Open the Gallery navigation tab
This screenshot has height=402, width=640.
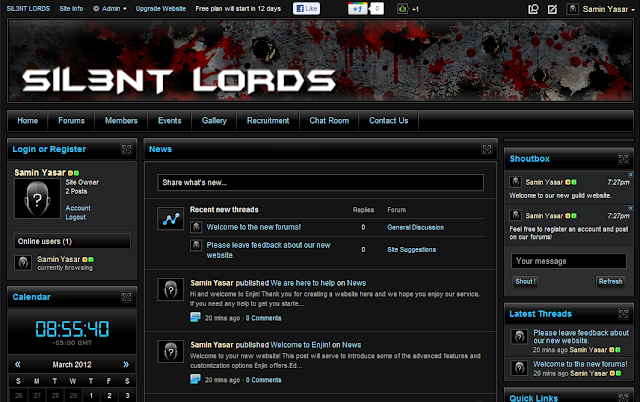point(214,121)
